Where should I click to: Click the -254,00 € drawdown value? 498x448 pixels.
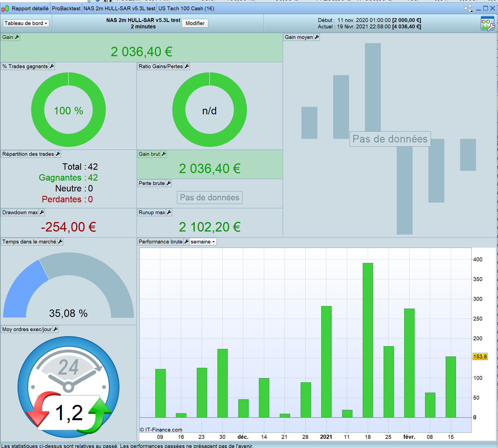click(x=68, y=227)
